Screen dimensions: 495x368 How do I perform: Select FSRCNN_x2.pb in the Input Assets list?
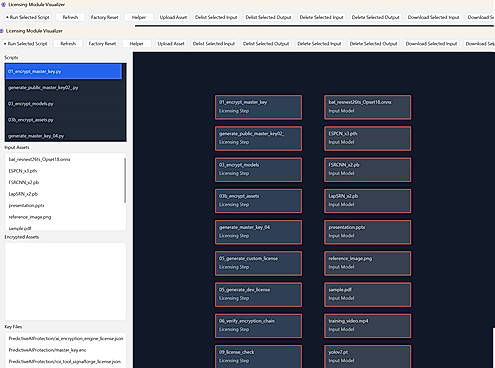coord(64,182)
